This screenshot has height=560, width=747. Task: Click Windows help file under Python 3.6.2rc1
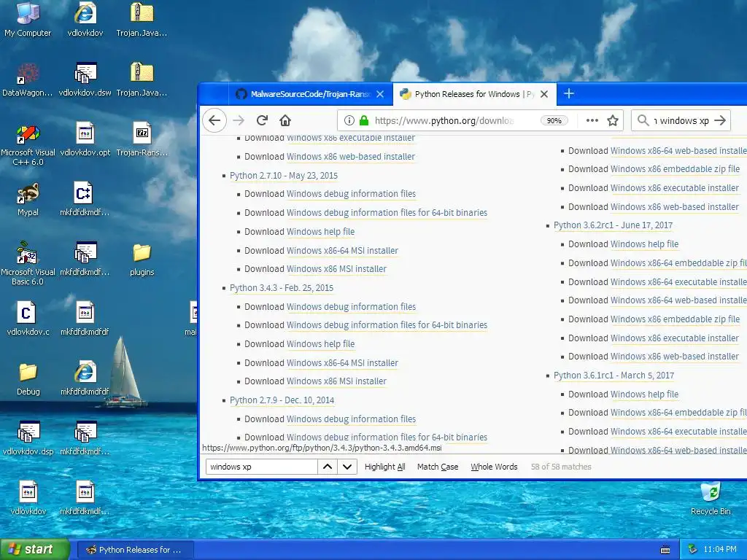(x=645, y=244)
